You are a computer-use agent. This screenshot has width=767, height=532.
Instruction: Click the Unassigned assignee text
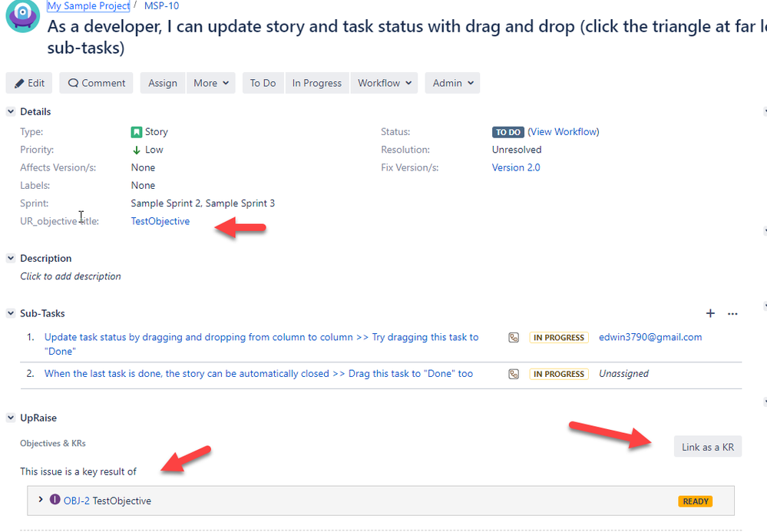[623, 374]
